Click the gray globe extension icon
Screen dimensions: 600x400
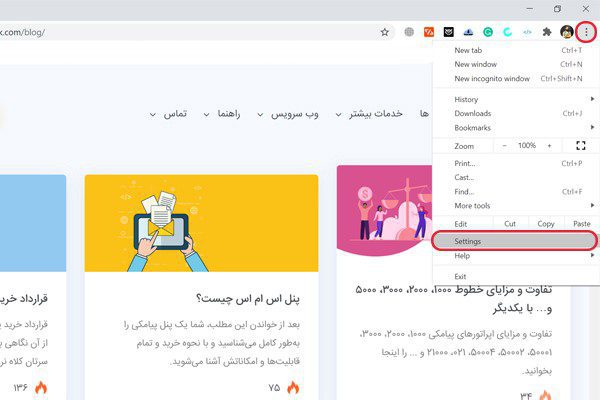[409, 32]
